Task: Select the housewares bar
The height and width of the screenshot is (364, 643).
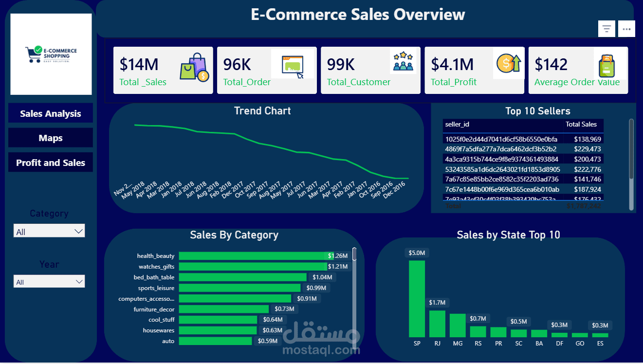Action: tap(217, 330)
